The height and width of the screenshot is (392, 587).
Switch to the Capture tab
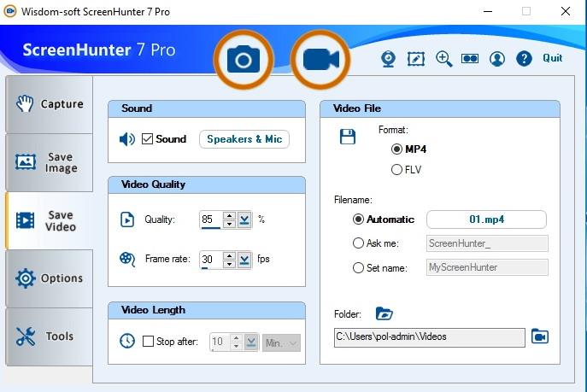pyautogui.click(x=50, y=104)
